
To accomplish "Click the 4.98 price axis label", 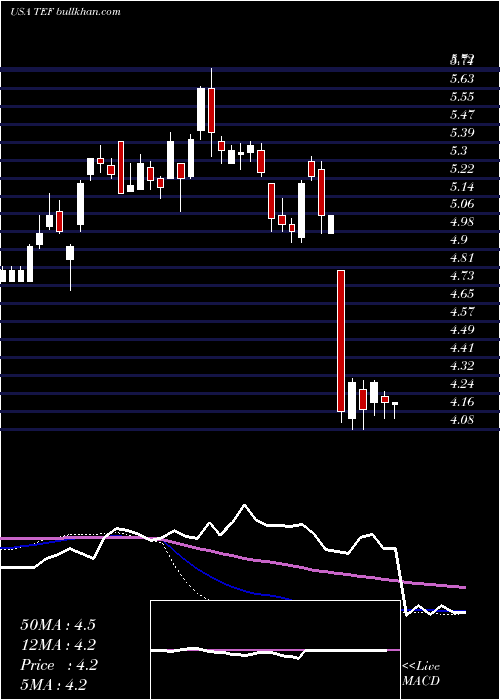I will point(462,222).
